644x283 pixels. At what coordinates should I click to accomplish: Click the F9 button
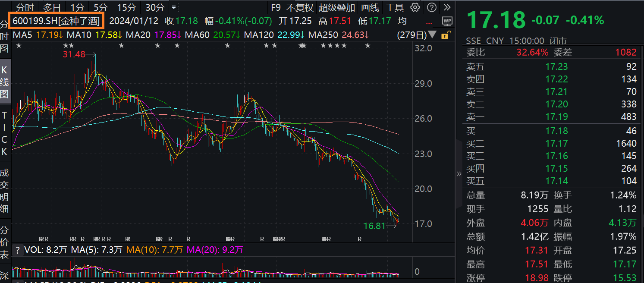click(276, 7)
